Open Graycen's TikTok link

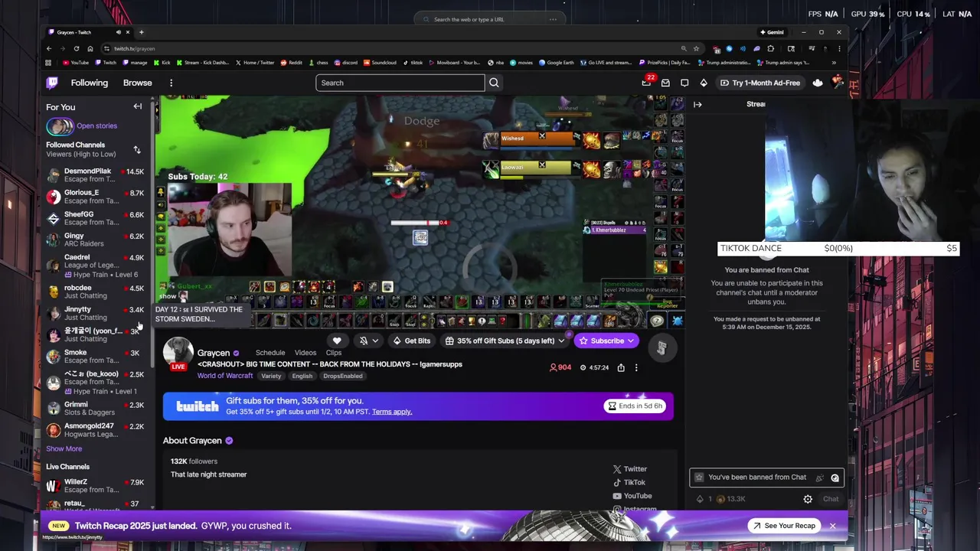[629, 482]
